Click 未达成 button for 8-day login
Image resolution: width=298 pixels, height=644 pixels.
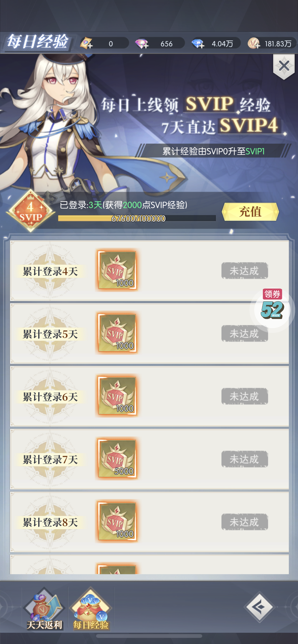point(245,522)
